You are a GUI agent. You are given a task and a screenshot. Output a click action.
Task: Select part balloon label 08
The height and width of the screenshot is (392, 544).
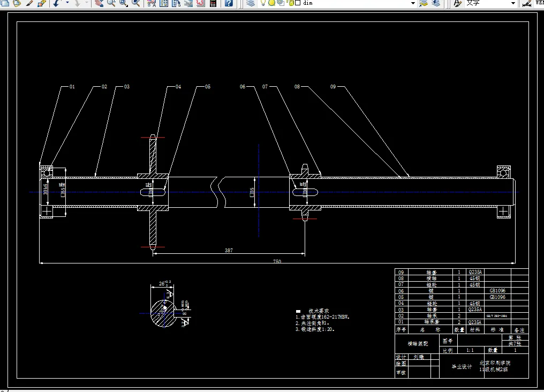(297, 86)
